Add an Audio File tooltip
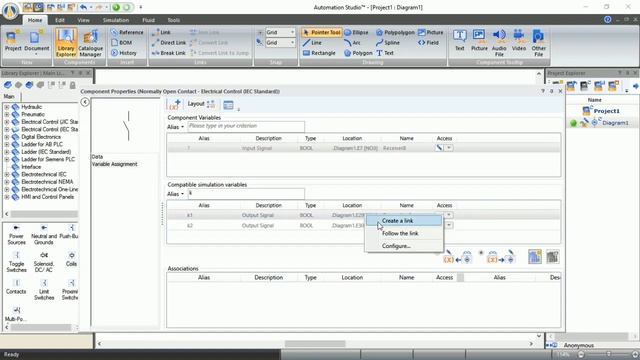The height and width of the screenshot is (360, 640). click(x=499, y=42)
